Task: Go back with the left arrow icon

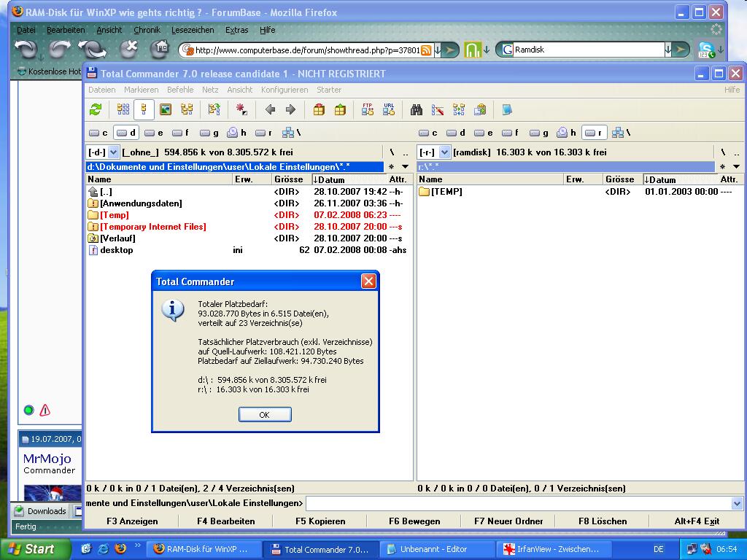Action: (270, 110)
